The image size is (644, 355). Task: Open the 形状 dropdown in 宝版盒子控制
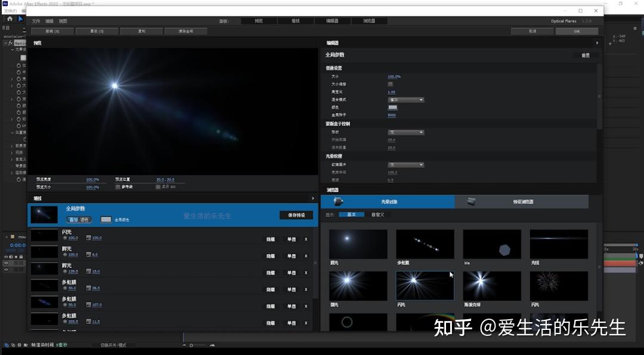pos(406,132)
